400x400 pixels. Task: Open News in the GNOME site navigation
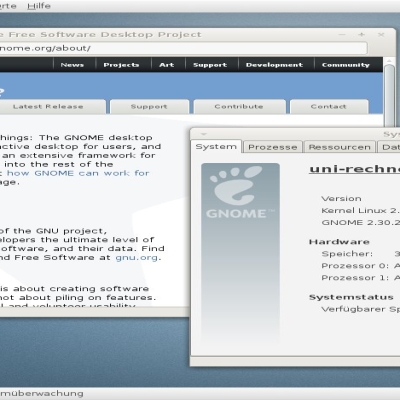coord(72,65)
